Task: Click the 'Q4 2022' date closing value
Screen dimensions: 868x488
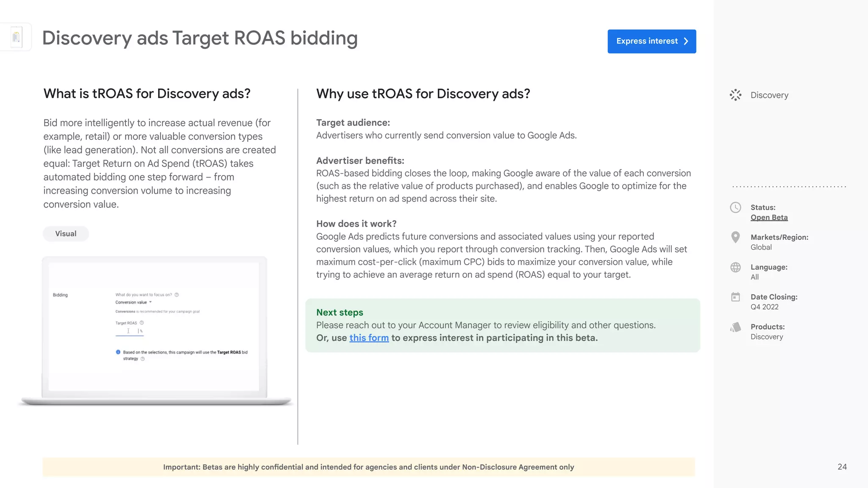Action: pos(765,307)
